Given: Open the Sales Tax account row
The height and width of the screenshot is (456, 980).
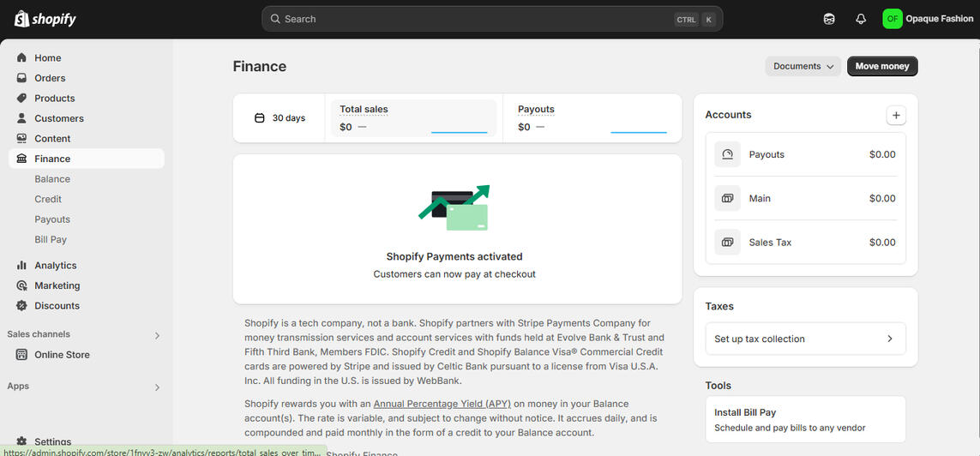Looking at the screenshot, I should coord(805,242).
